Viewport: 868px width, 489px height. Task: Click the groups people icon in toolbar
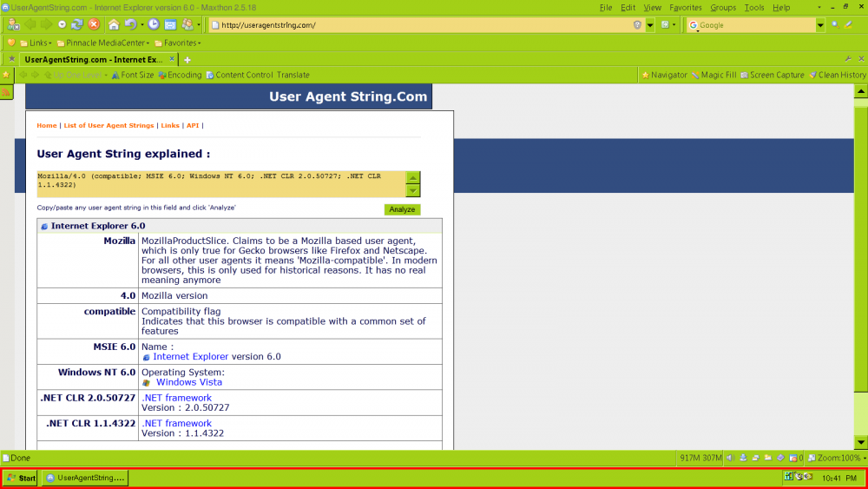(187, 24)
